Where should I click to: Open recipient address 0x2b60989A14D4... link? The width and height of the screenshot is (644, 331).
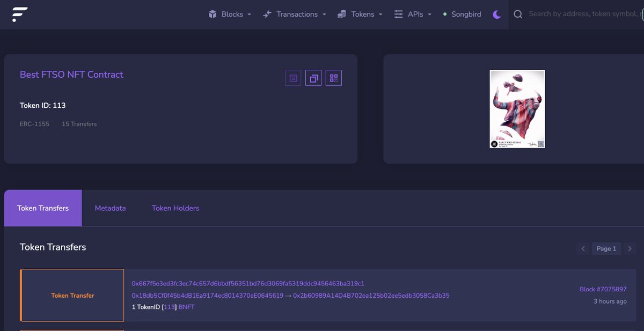click(x=371, y=296)
